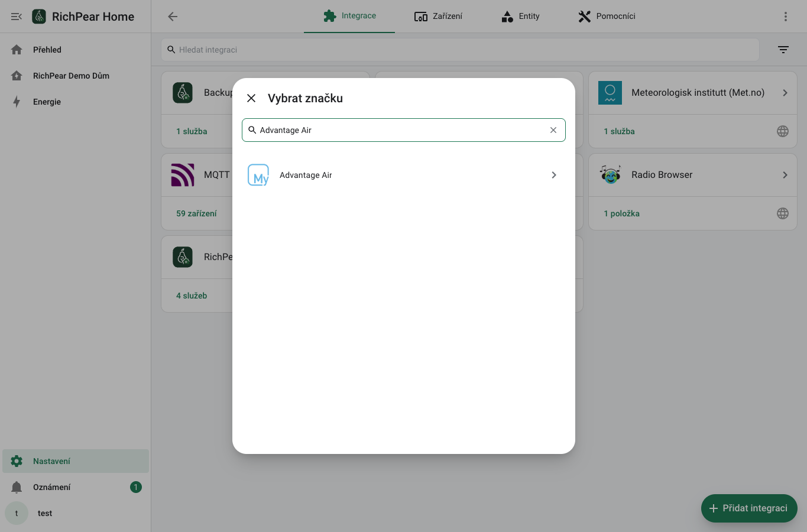Click the RichPear integration card icon
The height and width of the screenshot is (532, 807).
click(x=183, y=257)
